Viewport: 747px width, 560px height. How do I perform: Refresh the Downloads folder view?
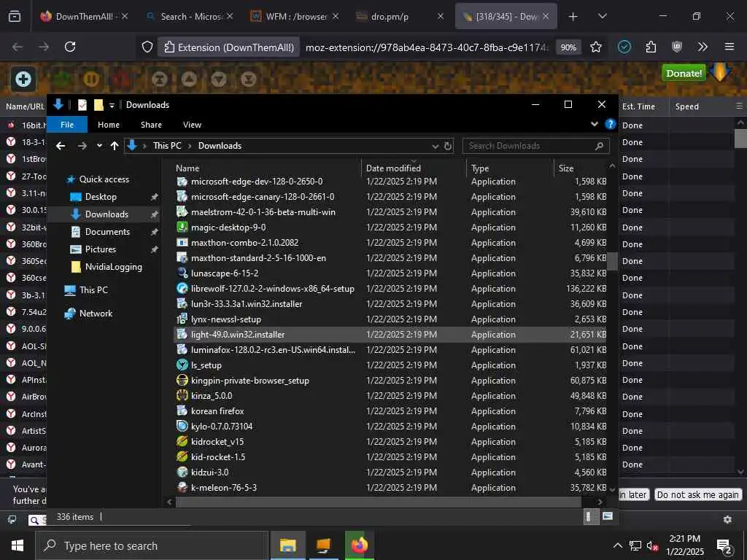point(448,146)
